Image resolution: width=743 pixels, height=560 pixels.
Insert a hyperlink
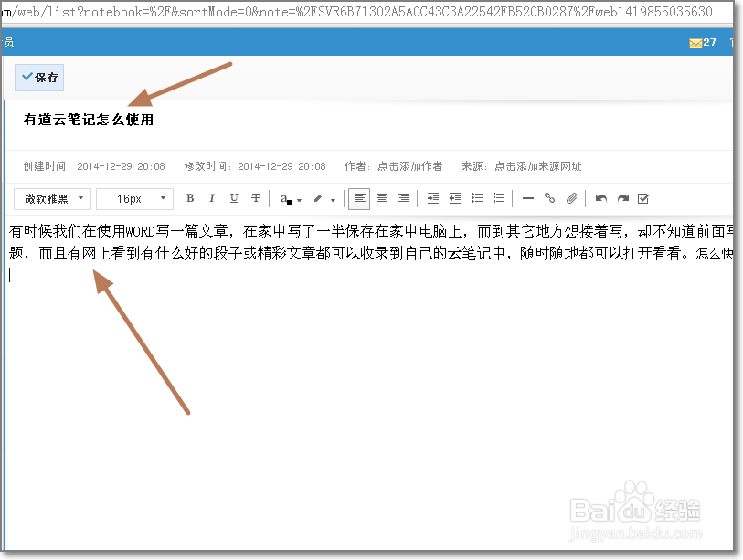click(549, 198)
